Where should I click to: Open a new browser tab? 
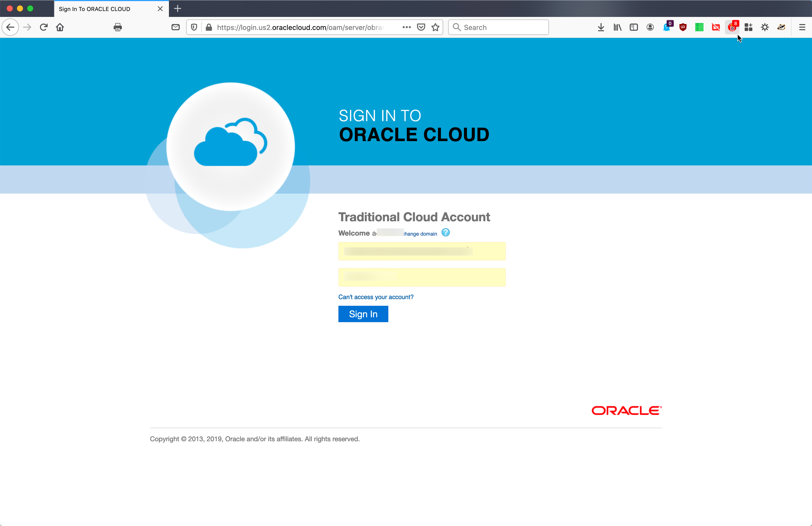(x=177, y=9)
